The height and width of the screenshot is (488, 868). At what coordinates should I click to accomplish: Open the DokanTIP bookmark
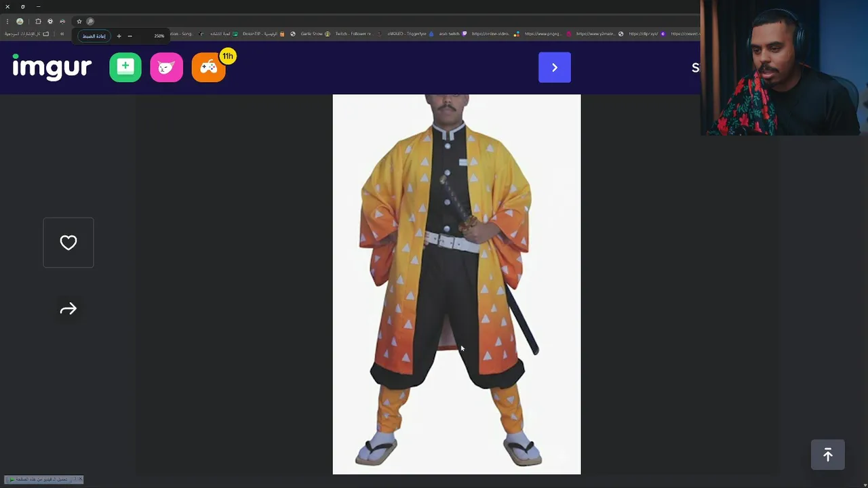(264, 34)
